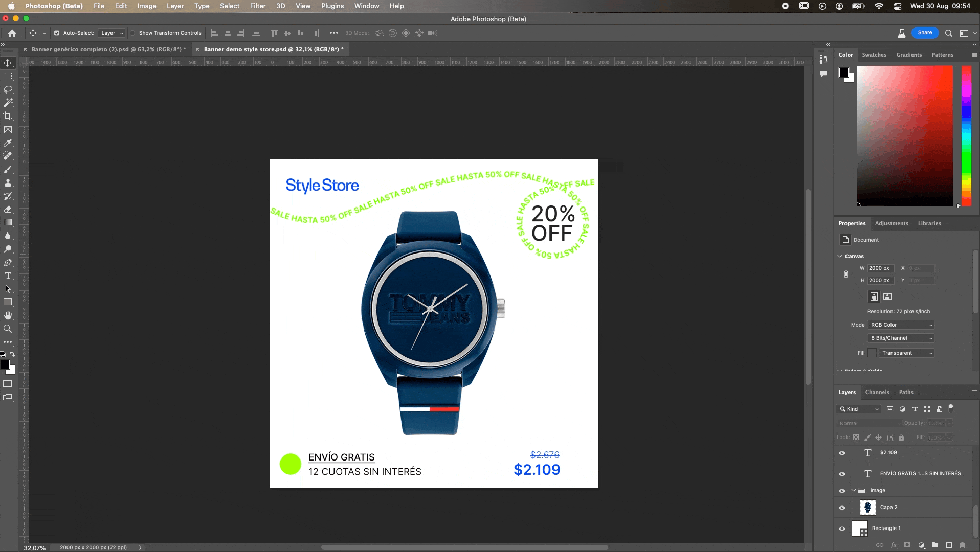Viewport: 980px width, 552px height.
Task: Select the Move tool in the toolbar
Action: tap(8, 63)
